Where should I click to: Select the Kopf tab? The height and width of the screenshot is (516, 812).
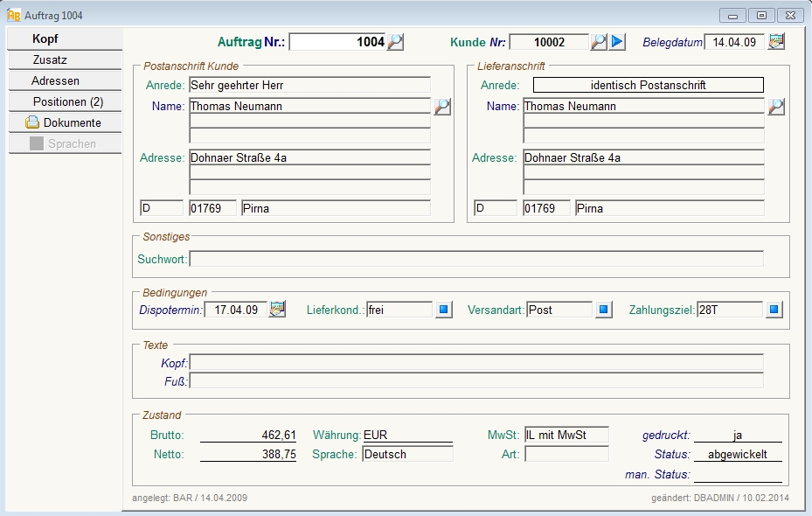[65, 39]
